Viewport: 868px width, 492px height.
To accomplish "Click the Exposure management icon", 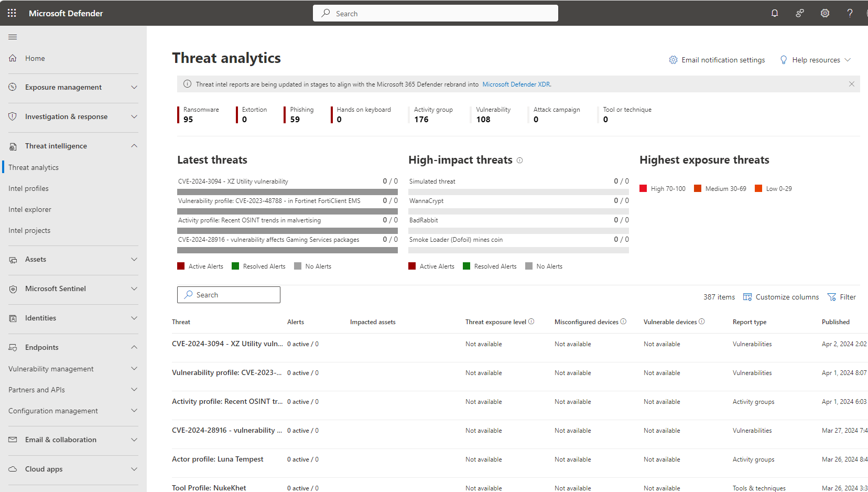I will [x=13, y=87].
